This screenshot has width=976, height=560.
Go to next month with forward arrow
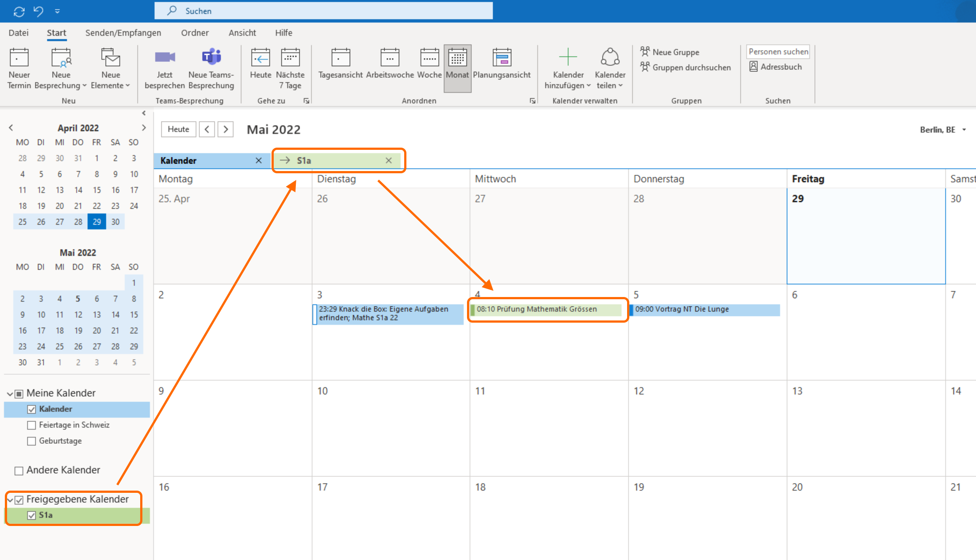(x=226, y=129)
